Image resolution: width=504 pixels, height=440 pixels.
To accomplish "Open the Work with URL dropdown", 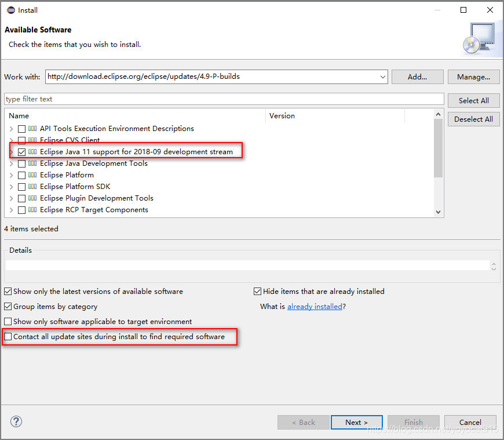I will [x=382, y=77].
